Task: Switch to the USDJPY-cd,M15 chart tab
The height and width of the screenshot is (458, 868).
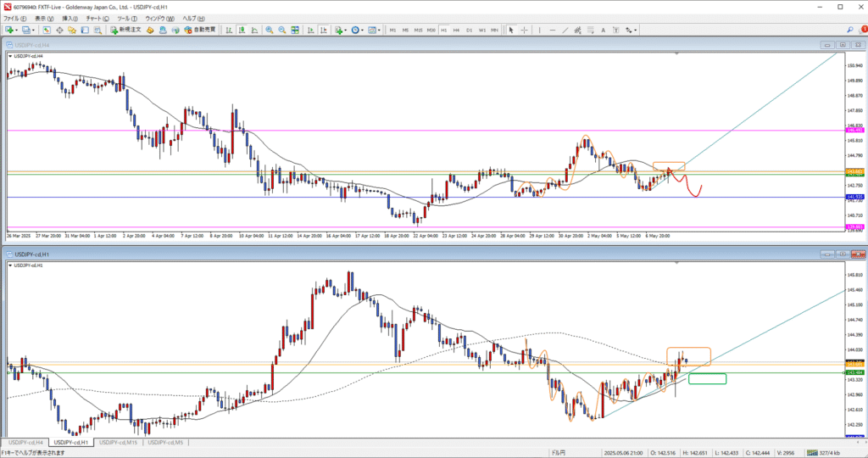Action: [x=119, y=443]
